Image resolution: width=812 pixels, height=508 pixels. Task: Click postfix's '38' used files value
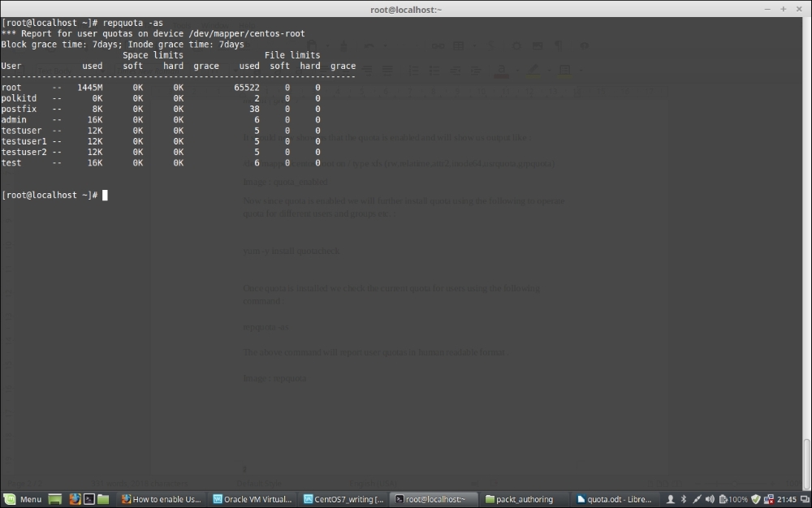click(254, 110)
